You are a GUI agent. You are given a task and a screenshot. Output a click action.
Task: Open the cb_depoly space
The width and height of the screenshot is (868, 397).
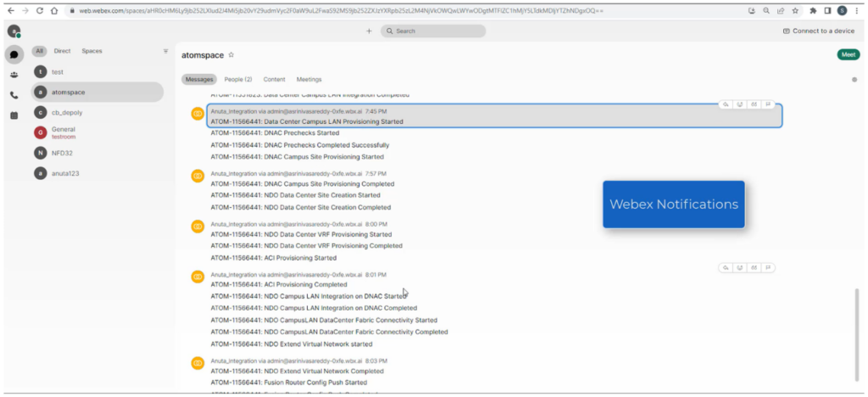pyautogui.click(x=97, y=113)
